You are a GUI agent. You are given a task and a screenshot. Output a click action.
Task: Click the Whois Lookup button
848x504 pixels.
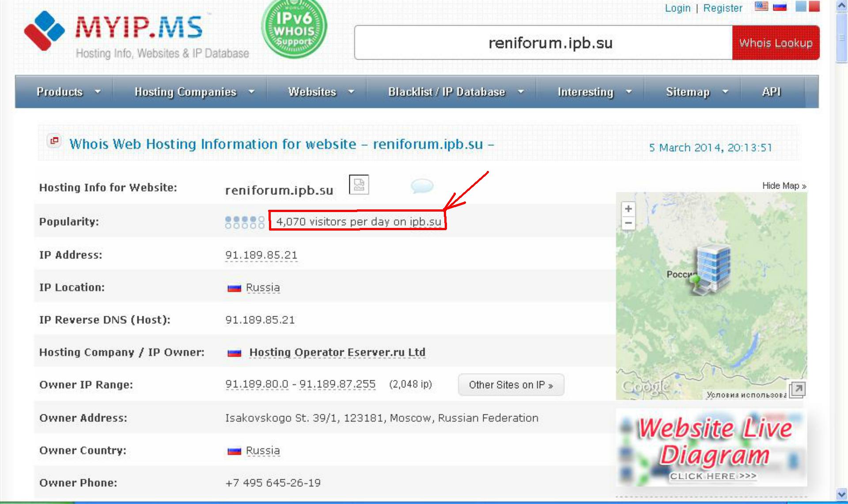pos(776,43)
